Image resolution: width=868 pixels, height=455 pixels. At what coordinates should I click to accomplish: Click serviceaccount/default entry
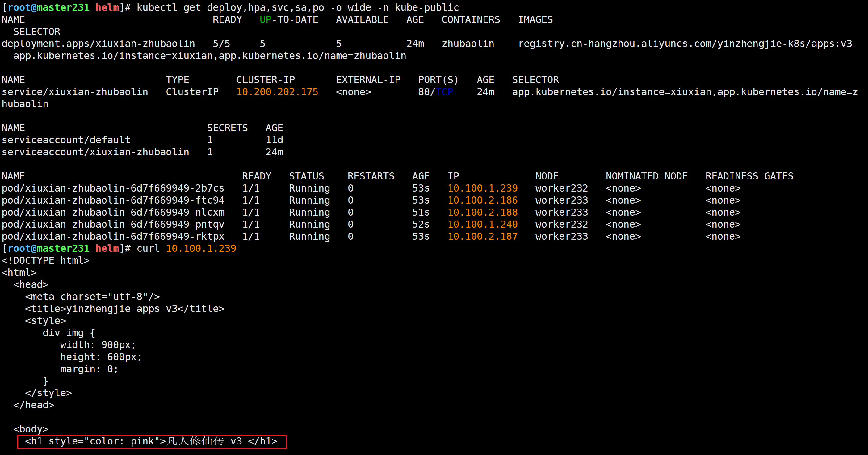point(66,140)
